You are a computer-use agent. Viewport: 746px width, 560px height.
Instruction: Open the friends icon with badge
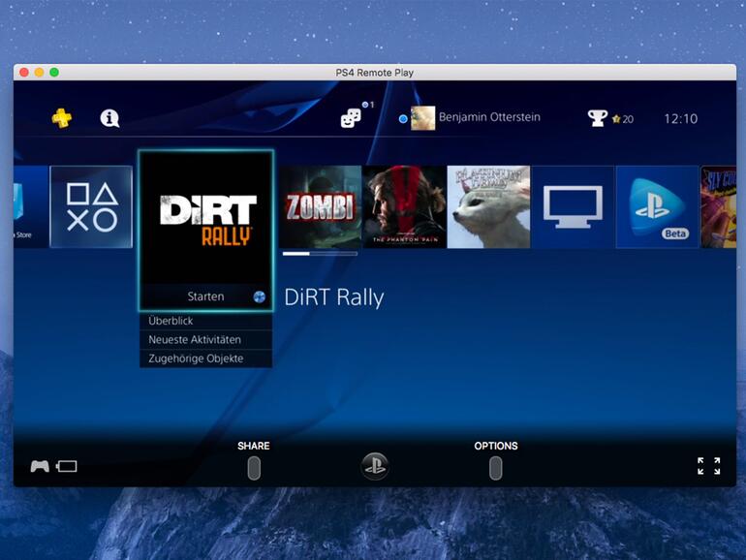[x=352, y=118]
